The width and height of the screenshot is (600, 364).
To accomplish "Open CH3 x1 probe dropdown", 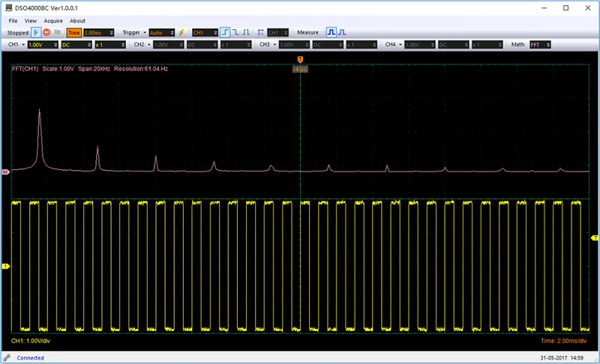I will tap(361, 45).
